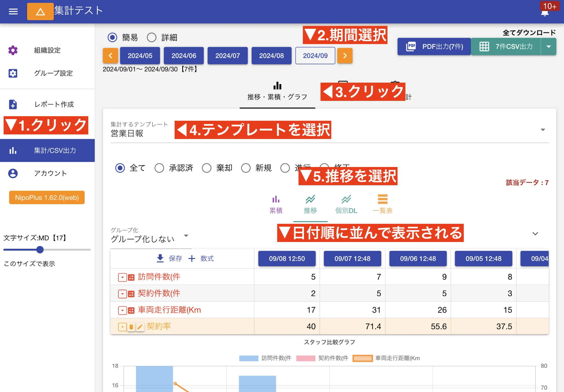
Task: Switch to the 2024/07 month tab
Action: click(227, 56)
